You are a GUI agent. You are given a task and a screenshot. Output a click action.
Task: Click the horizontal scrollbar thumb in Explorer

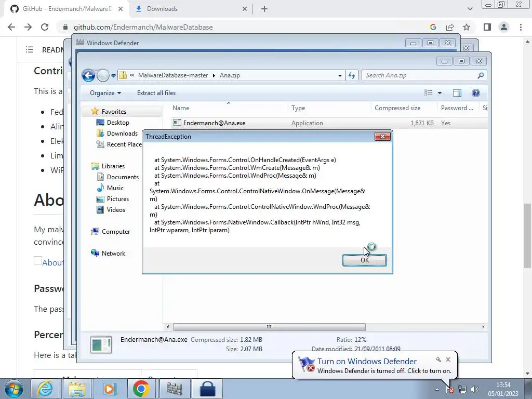tap(269, 327)
